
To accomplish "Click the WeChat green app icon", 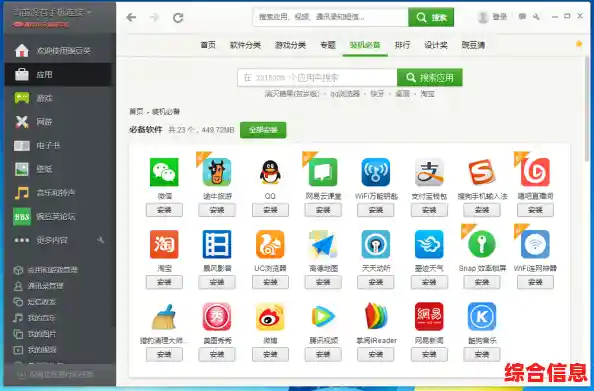I will [x=164, y=172].
